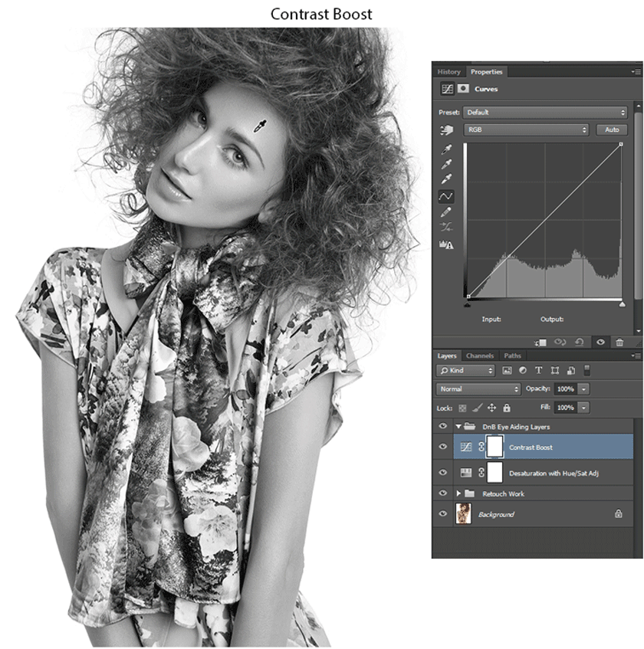Open the Normal blend mode dropdown
This screenshot has width=644, height=649.
(x=478, y=389)
